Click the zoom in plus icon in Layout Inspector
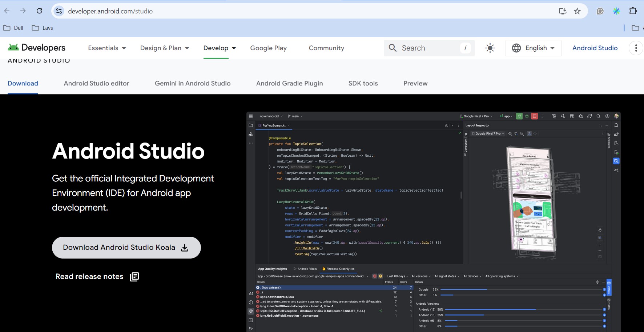644x332 pixels. 600,245
